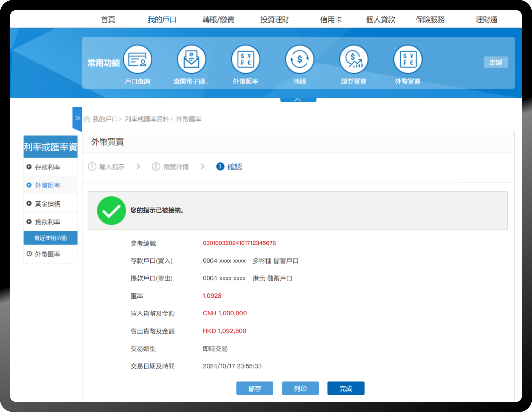Open 個人貸款 menu
The image size is (532, 412).
380,20
